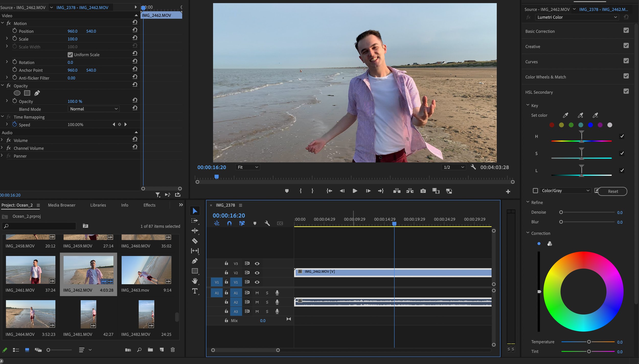Image resolution: width=639 pixels, height=364 pixels.
Task: Select the Rectangle tool
Action: [x=195, y=271]
